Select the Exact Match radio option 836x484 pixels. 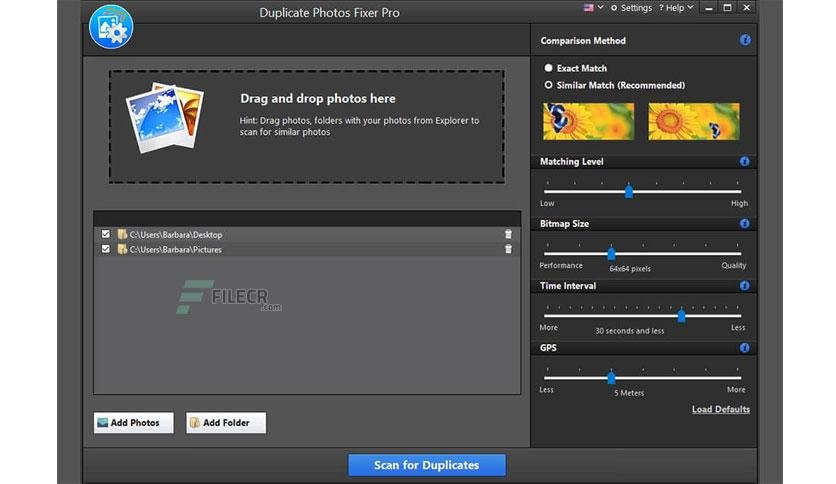(548, 68)
